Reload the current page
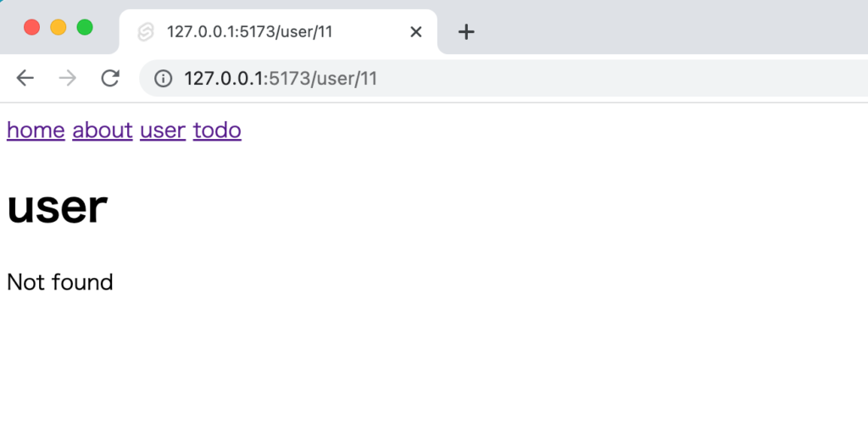The width and height of the screenshot is (868, 421). pyautogui.click(x=110, y=79)
